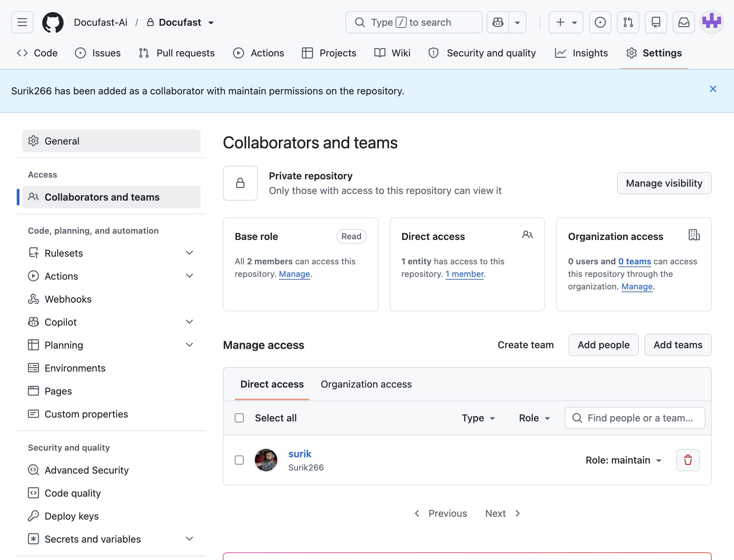Click the Add teams button
734x560 pixels.
point(678,345)
